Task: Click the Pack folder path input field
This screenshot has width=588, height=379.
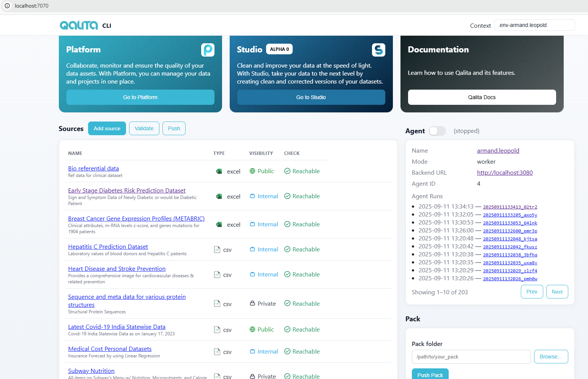Action: pos(471,357)
